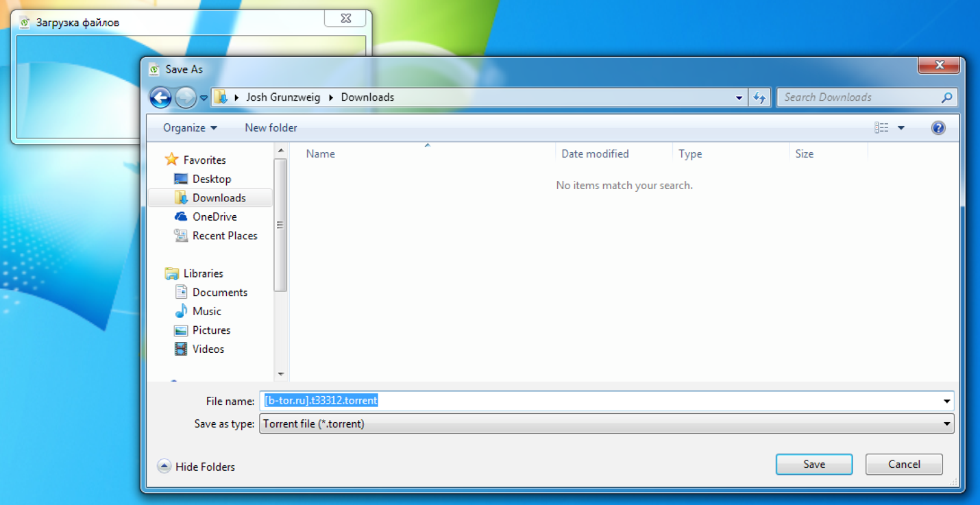Click the Music note icon in Libraries
The width and height of the screenshot is (980, 505).
[181, 311]
